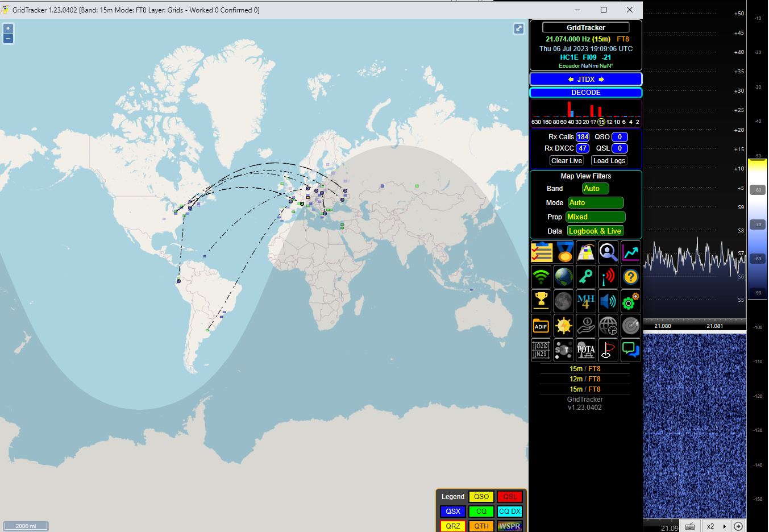The image size is (769, 532).
Task: Toggle the grid squares JO20 overlay icon
Action: [x=542, y=350]
